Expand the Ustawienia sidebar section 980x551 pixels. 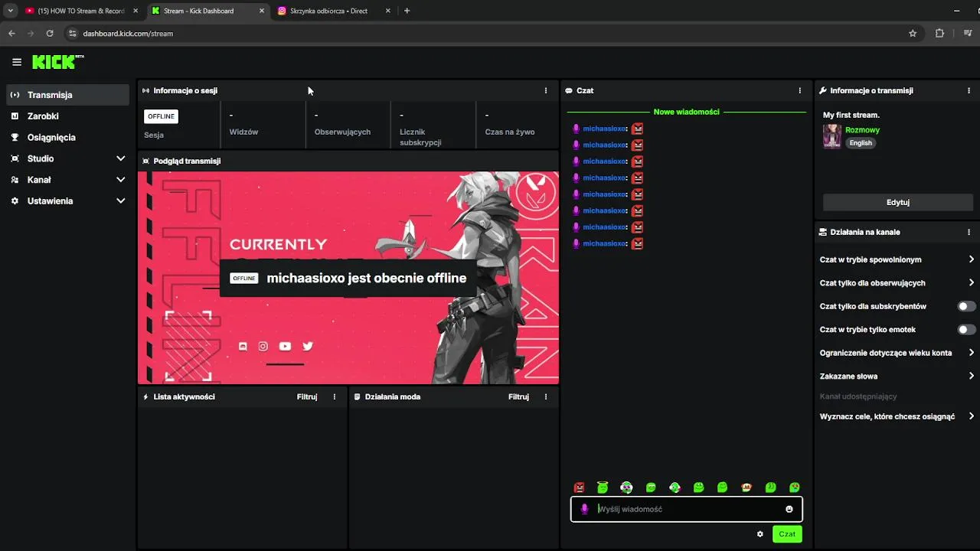(67, 201)
